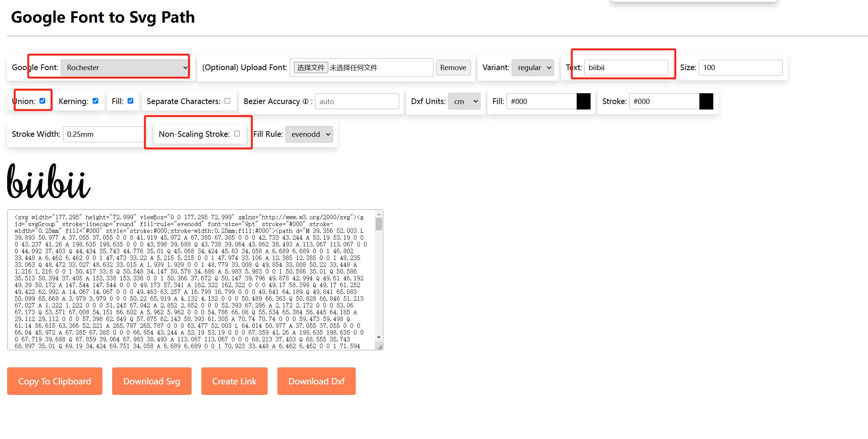Click the 未选择任何文件 file status text

coord(353,68)
